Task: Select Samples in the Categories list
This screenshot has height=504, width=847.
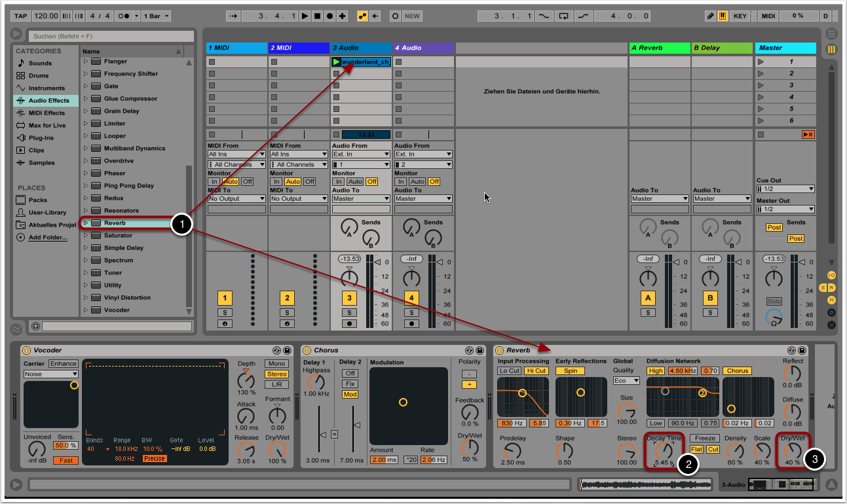Action: click(41, 163)
